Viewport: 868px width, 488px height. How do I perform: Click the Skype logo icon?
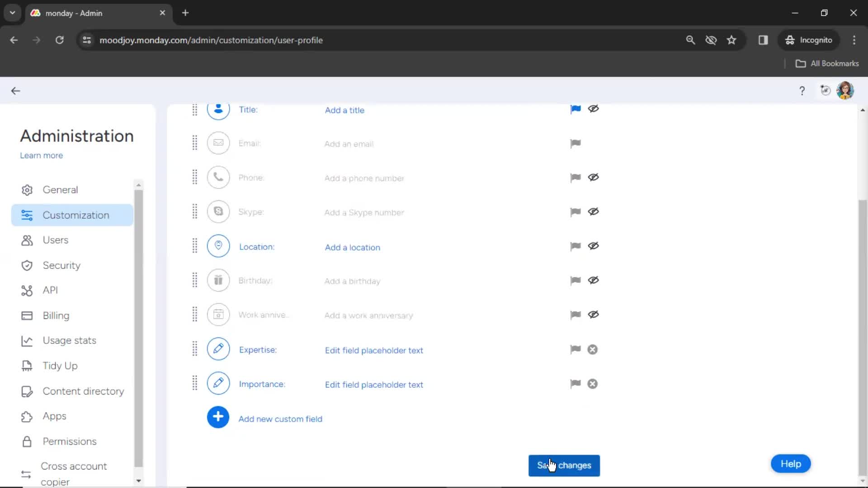[218, 211]
